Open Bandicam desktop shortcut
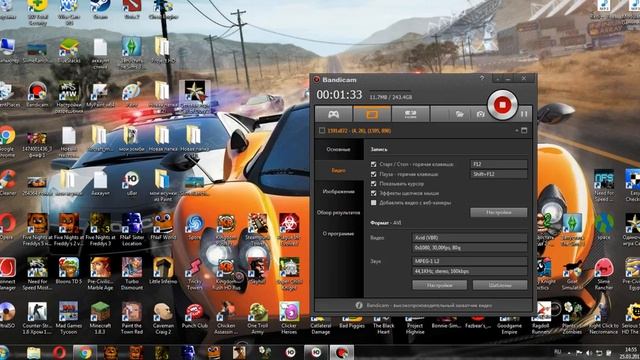 [x=37, y=95]
